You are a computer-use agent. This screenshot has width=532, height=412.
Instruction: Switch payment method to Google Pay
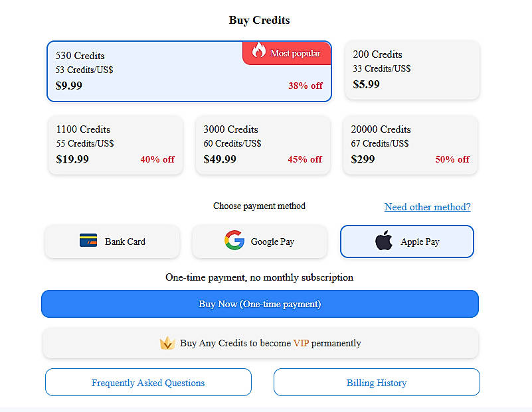tap(260, 241)
